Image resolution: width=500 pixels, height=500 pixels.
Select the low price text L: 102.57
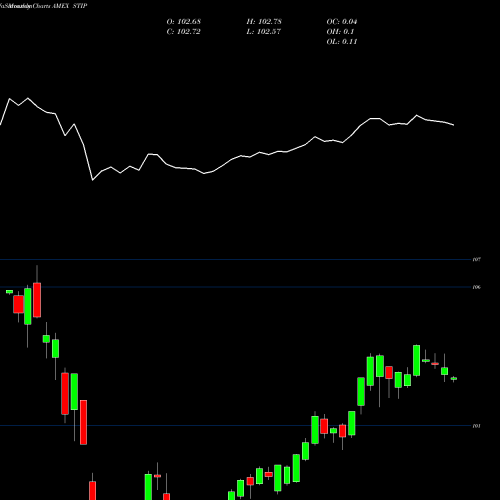point(264,32)
